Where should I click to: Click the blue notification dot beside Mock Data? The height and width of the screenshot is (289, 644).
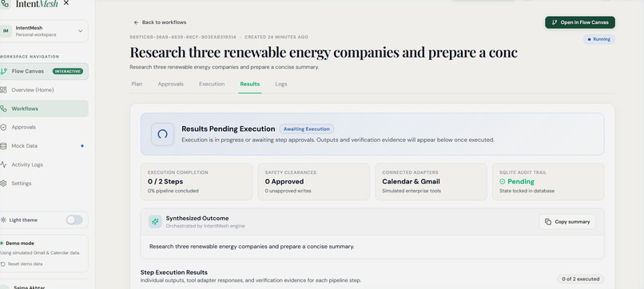click(82, 146)
